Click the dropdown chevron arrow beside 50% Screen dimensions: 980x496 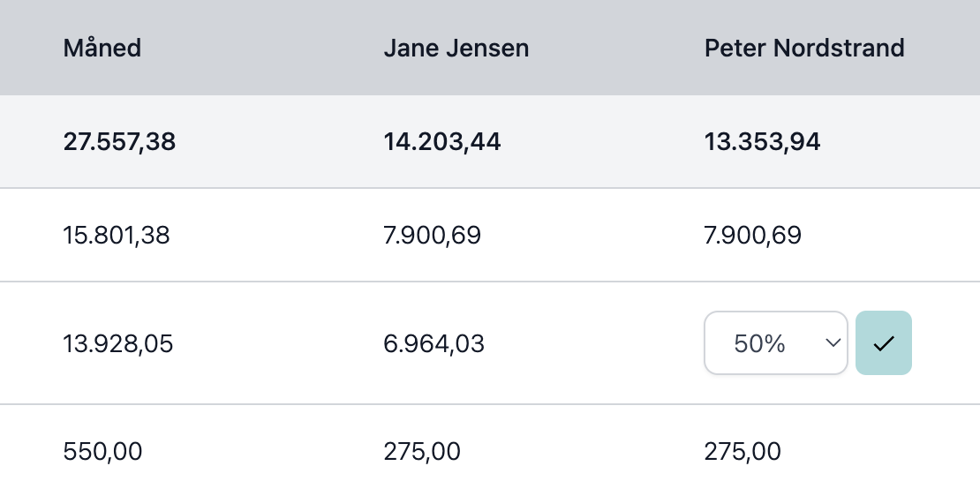[833, 343]
